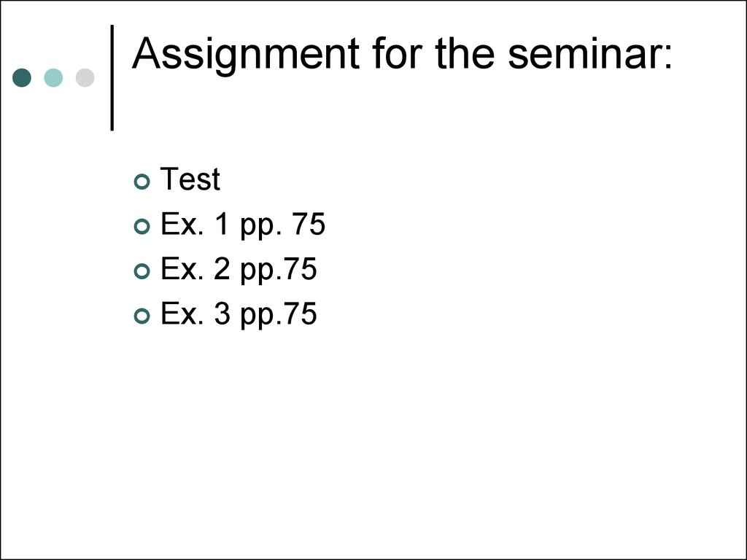The width and height of the screenshot is (747, 560).
Task: Click the word 'the' in the title
Action: point(468,55)
